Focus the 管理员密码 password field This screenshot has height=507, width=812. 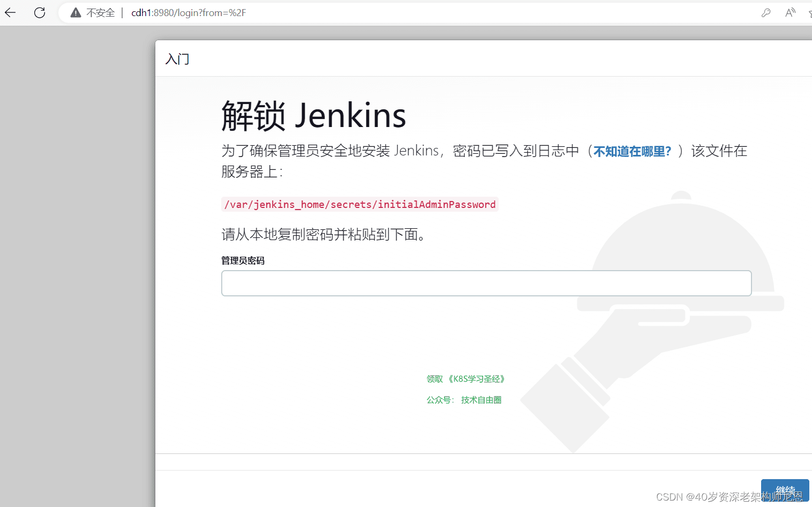click(x=486, y=283)
